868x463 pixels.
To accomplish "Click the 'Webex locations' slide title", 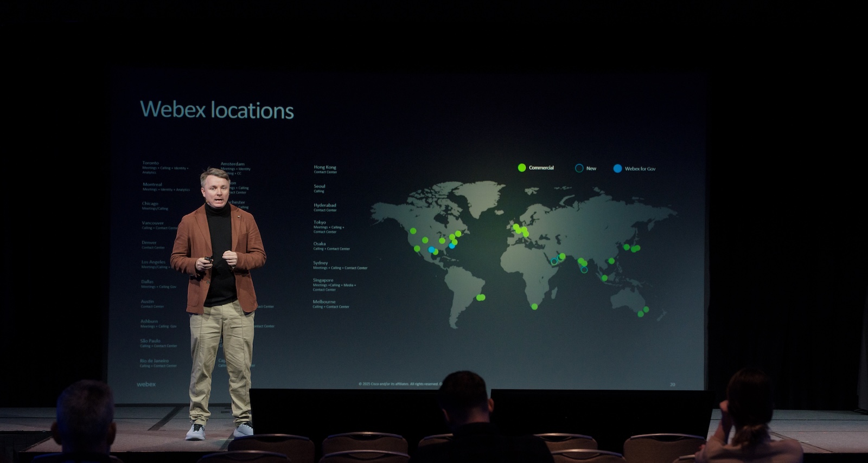I will [217, 110].
